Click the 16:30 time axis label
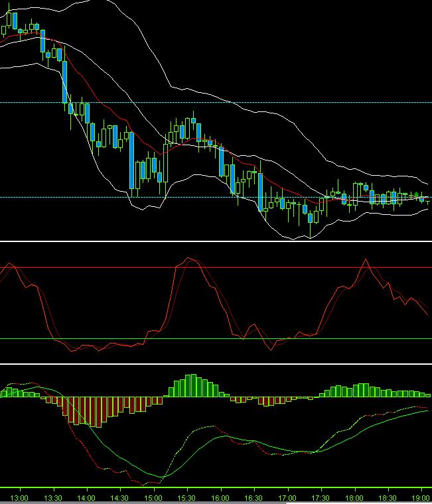This screenshot has width=432, height=504. coord(253,498)
